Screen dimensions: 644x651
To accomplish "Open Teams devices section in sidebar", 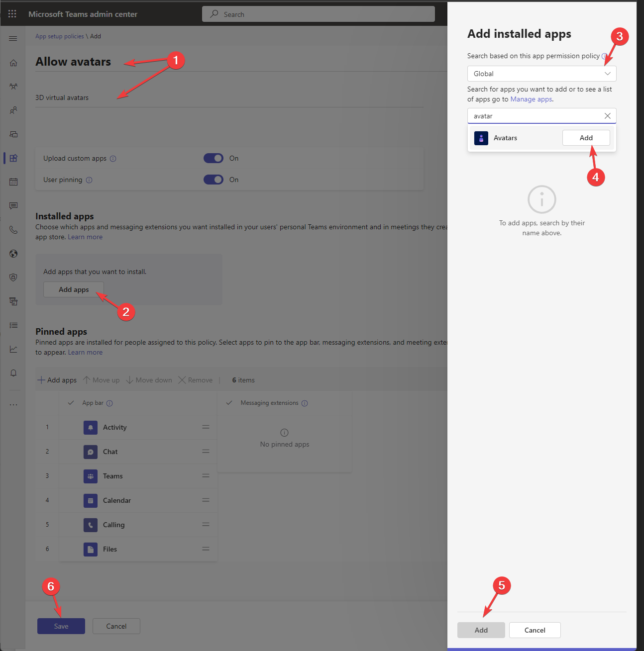I will tap(13, 134).
